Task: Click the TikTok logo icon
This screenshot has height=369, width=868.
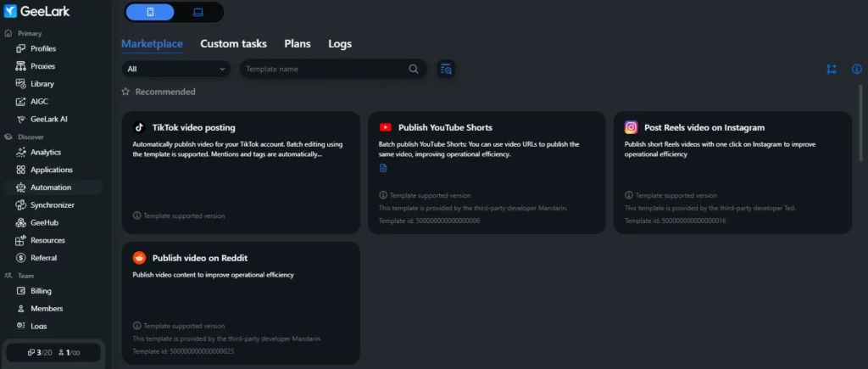Action: 140,127
